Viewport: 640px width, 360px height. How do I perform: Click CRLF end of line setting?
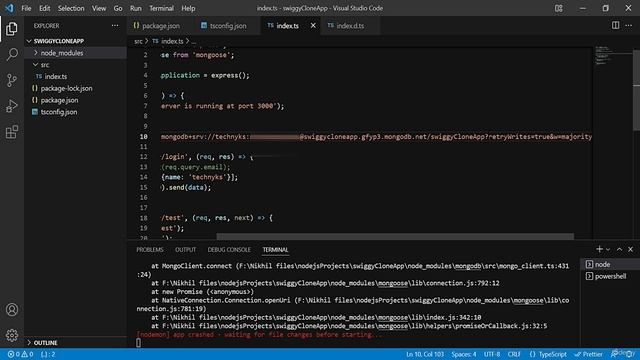514,354
